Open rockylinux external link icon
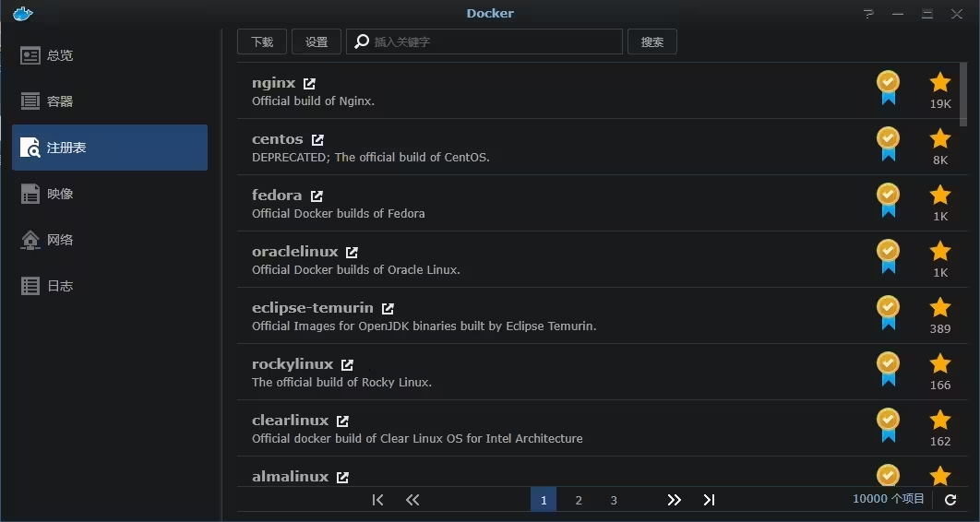 point(347,365)
